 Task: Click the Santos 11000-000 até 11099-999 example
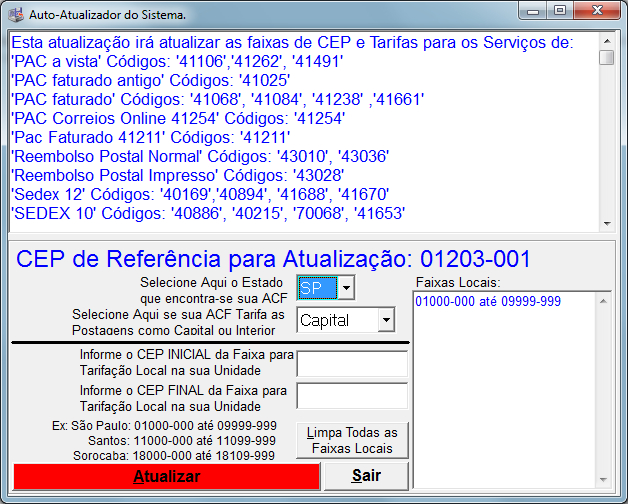pyautogui.click(x=182, y=441)
